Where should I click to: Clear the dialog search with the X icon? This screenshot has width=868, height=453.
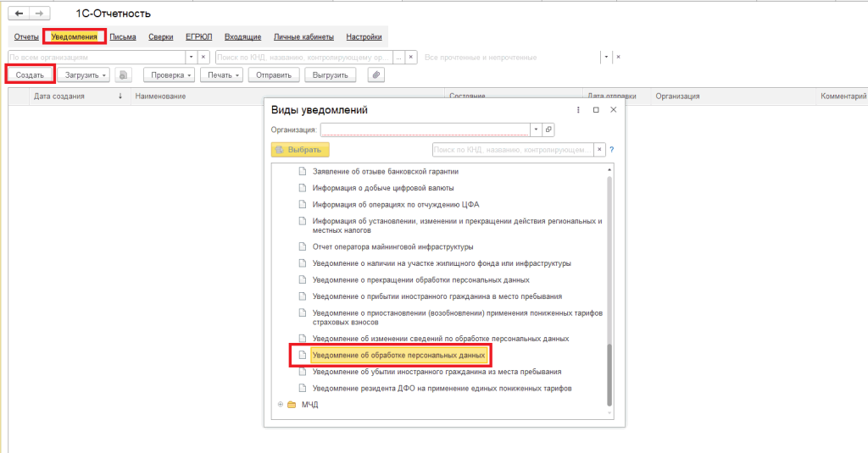pos(600,150)
